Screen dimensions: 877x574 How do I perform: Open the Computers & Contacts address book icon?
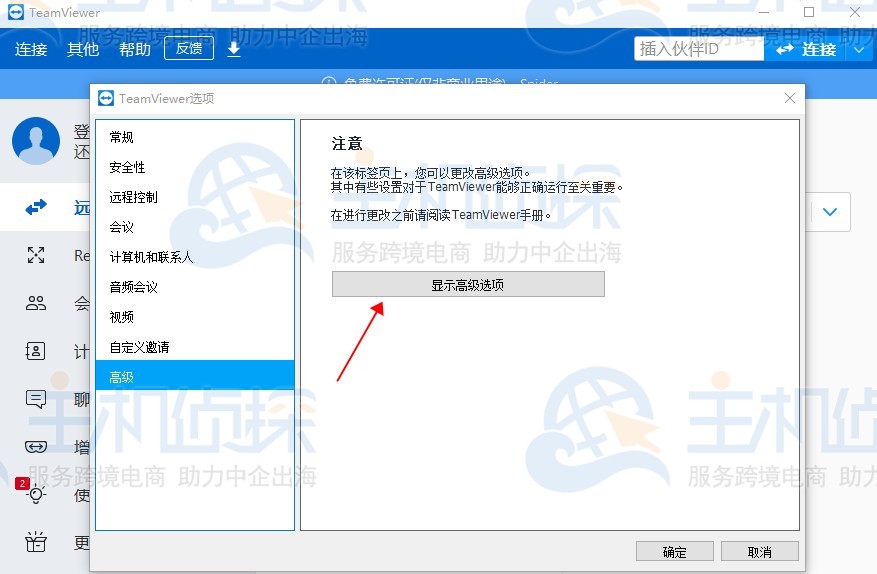[x=36, y=351]
